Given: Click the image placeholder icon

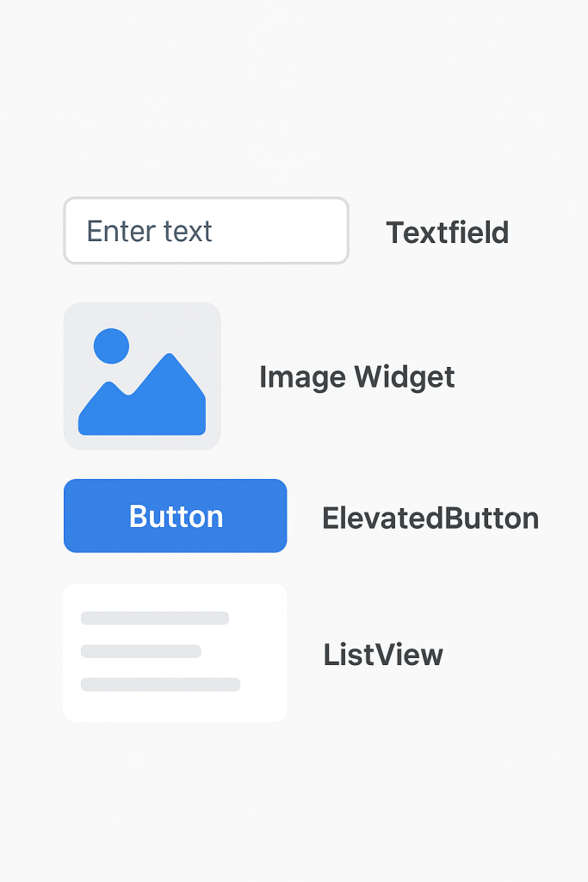Looking at the screenshot, I should point(142,376).
